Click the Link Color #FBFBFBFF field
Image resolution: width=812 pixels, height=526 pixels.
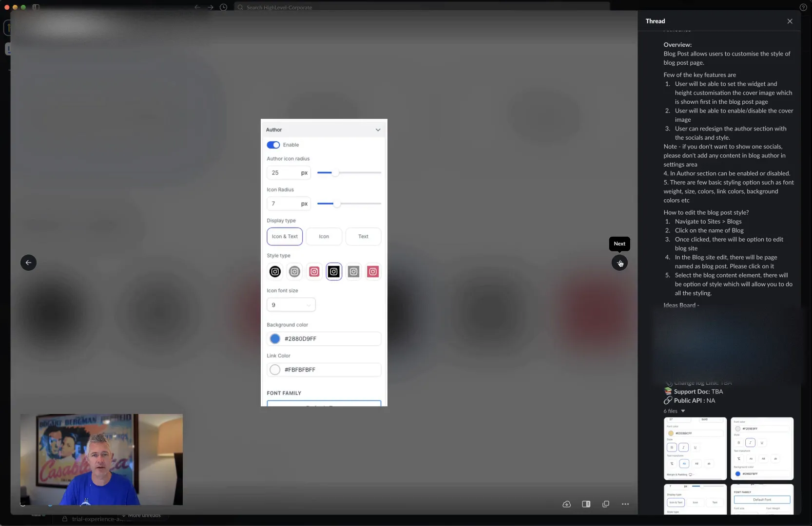(324, 370)
